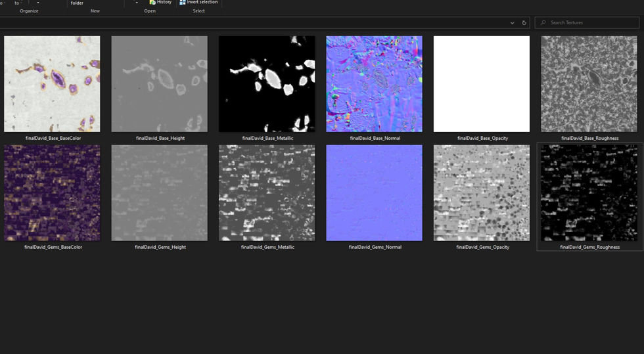The width and height of the screenshot is (644, 354).
Task: Click the search magnifier icon
Action: pos(543,22)
